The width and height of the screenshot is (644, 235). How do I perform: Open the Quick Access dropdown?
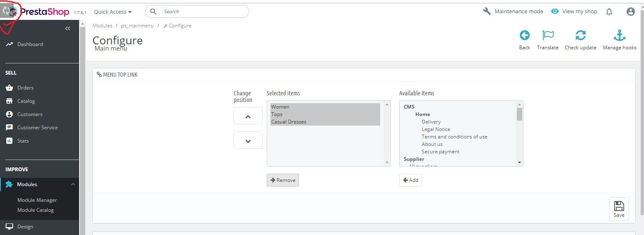113,12
